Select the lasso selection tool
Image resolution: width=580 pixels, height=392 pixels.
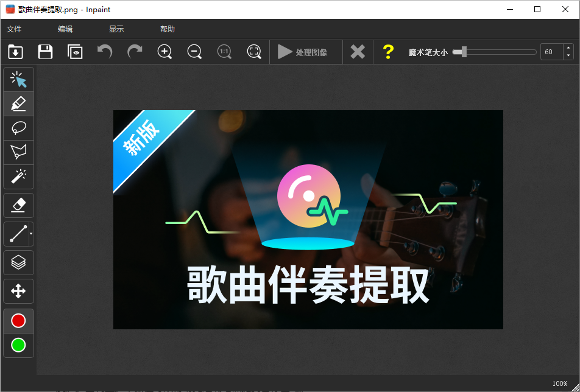(x=18, y=128)
